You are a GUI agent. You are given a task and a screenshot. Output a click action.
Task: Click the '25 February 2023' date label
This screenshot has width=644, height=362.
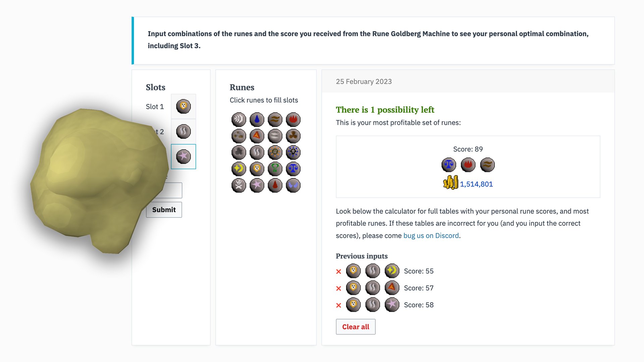pos(363,81)
